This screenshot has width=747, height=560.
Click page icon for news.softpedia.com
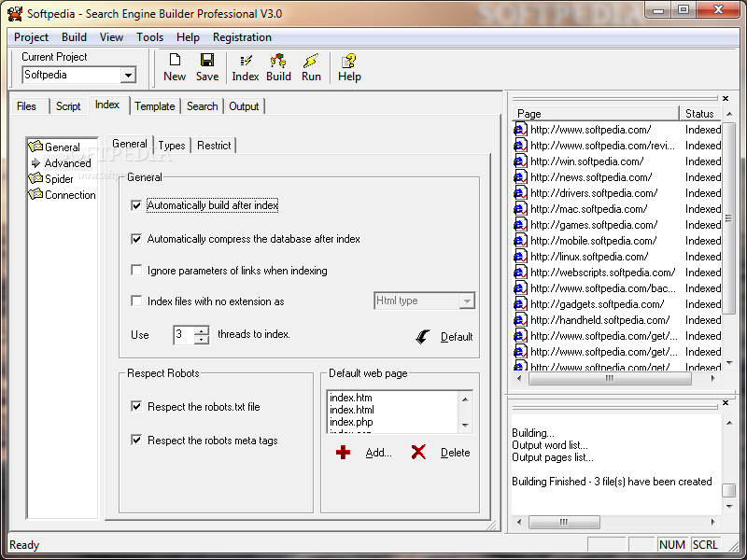520,177
